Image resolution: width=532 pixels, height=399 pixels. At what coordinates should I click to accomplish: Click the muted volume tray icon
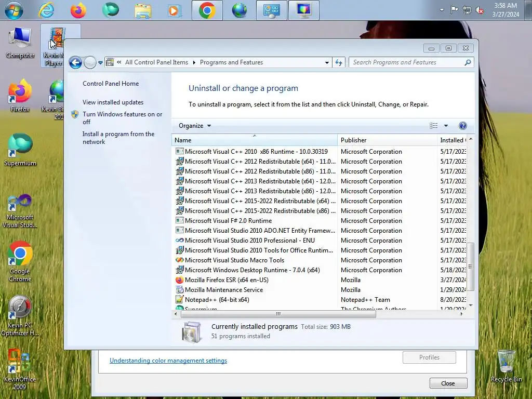tap(480, 10)
